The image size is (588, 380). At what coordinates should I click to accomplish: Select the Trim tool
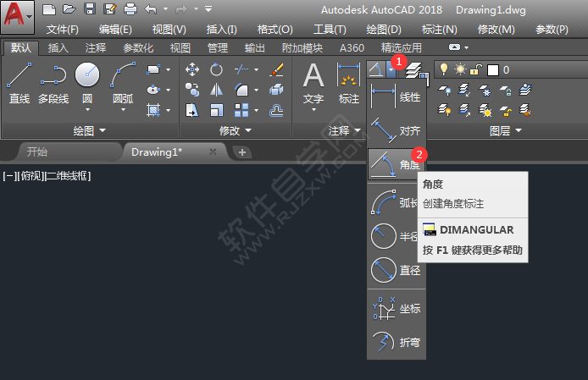[x=241, y=69]
